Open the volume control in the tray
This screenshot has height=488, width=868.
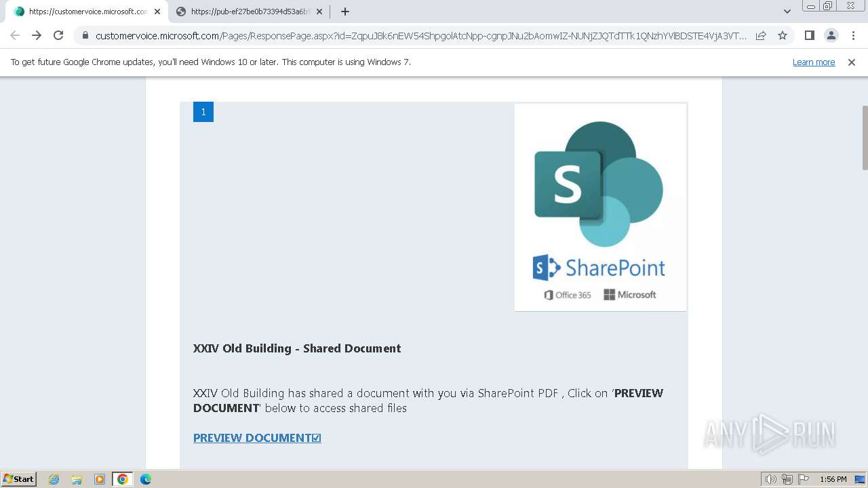[771, 479]
